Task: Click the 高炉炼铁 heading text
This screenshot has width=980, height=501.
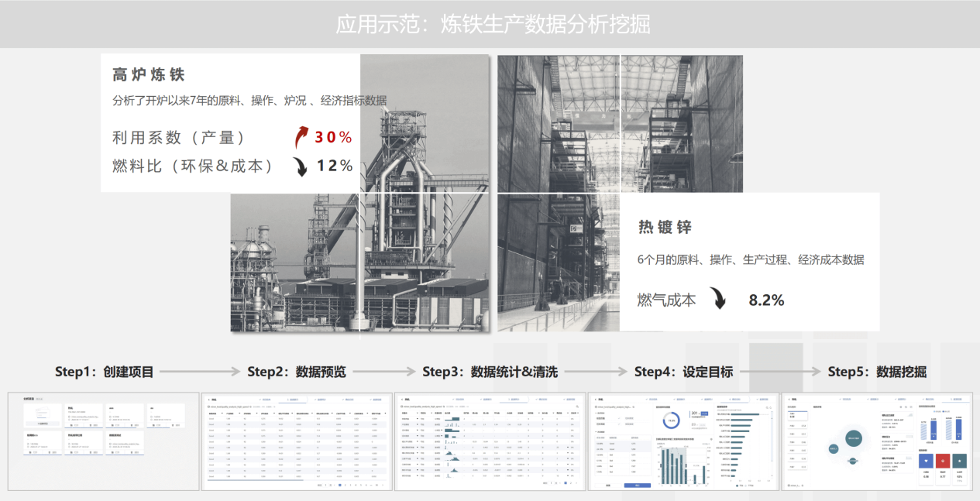Action: coord(149,75)
